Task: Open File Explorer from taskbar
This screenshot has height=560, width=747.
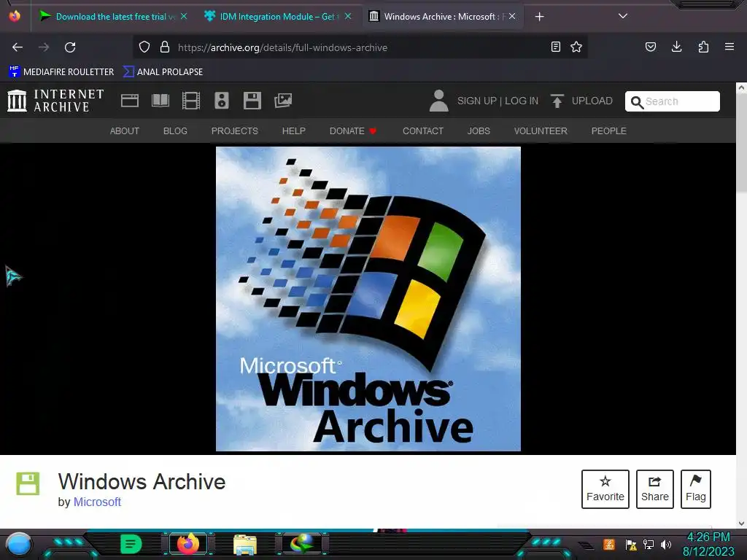Action: click(x=245, y=544)
